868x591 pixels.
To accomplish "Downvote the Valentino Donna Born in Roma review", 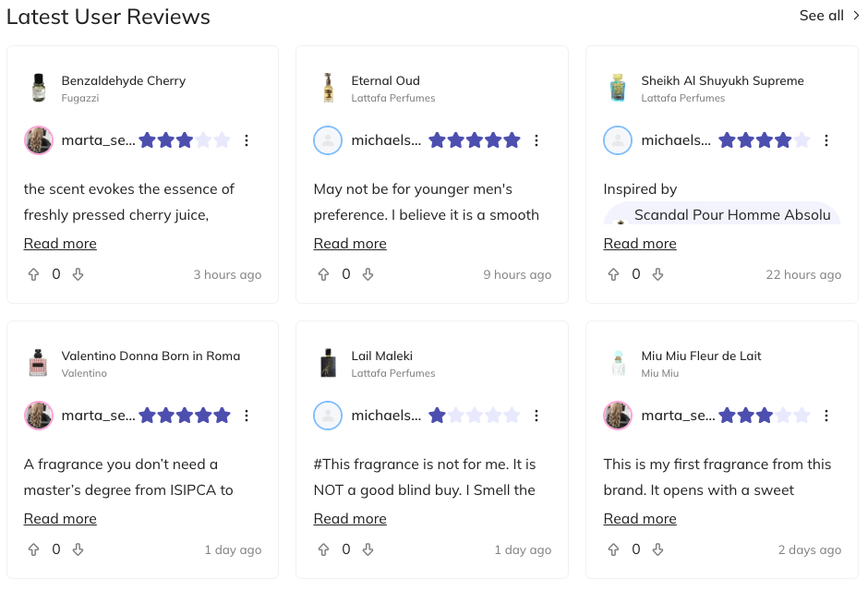I will pos(78,549).
